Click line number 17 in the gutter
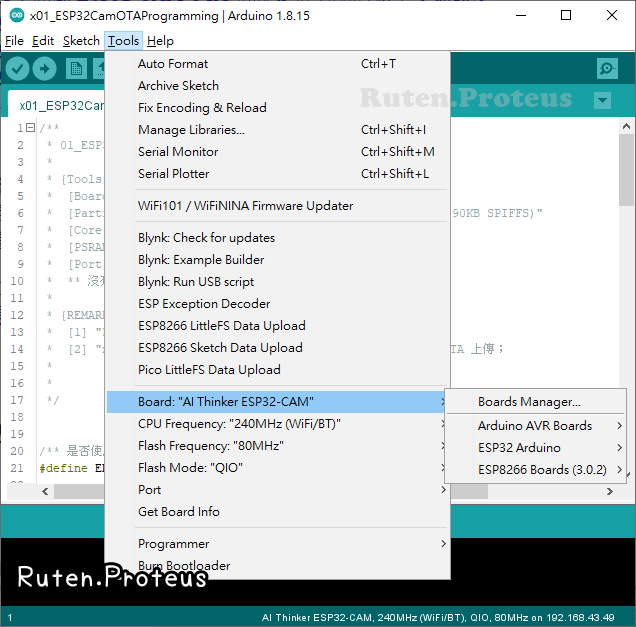636x627 pixels. pos(17,400)
